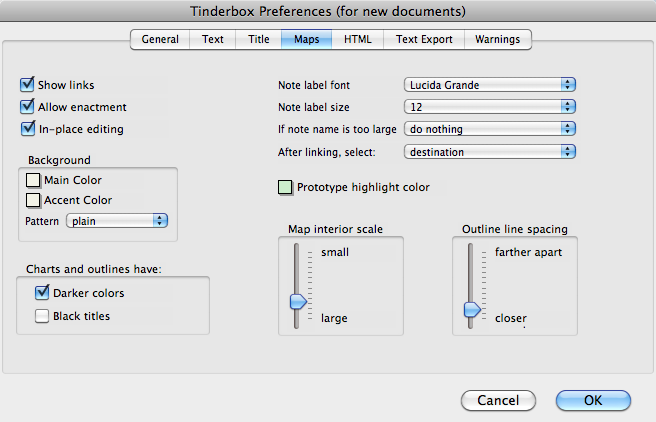Viewport: 656px width, 422px height.
Task: Open the 'After linking, select' destination dropdown
Action: coord(490,152)
